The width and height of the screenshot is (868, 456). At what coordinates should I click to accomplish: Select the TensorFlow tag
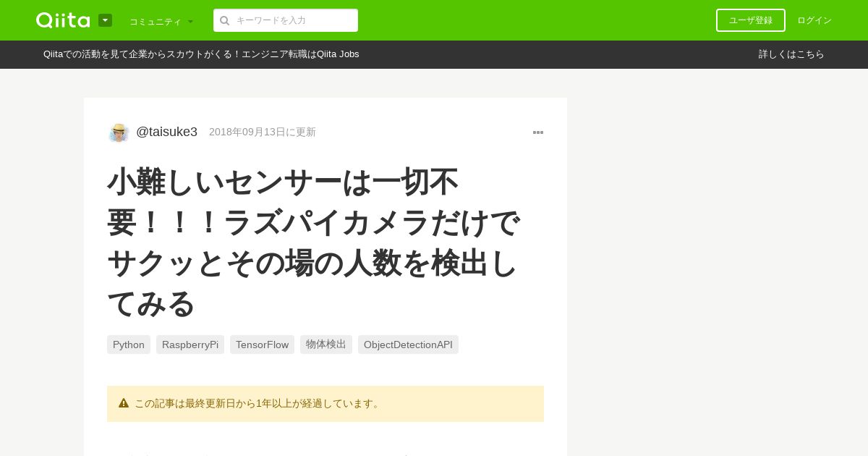[x=262, y=345]
